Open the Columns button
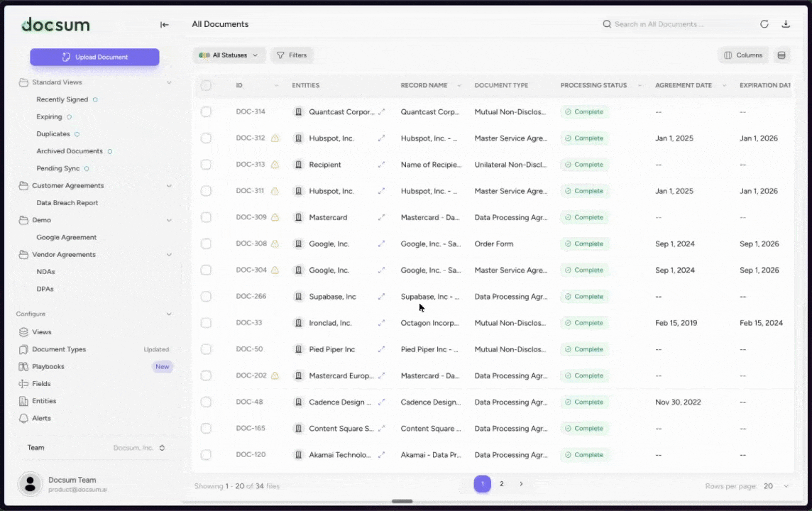 [743, 55]
